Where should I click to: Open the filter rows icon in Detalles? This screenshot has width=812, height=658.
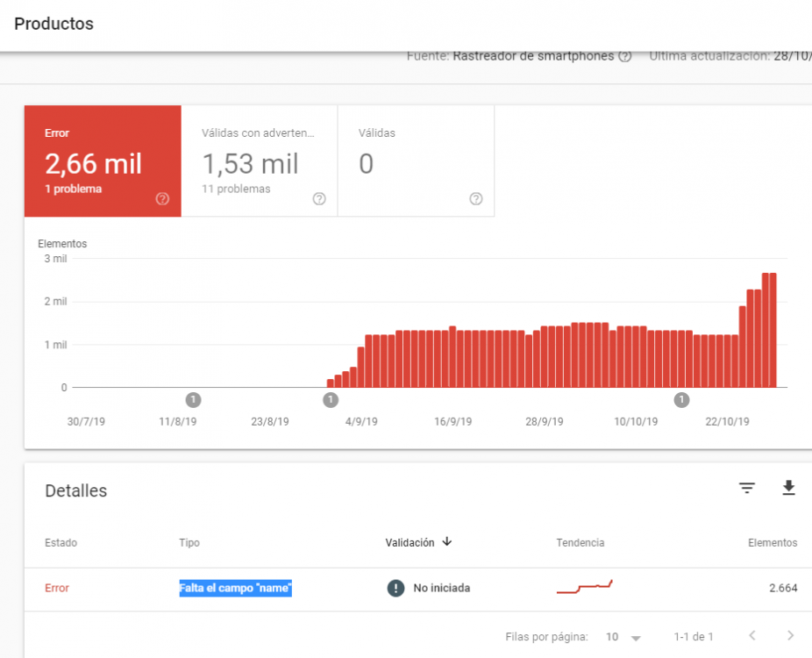[x=747, y=488]
